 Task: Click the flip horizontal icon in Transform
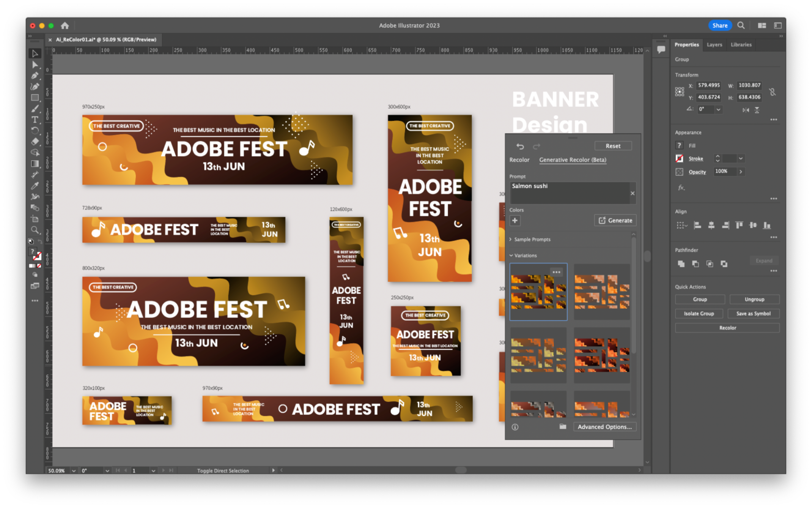746,110
